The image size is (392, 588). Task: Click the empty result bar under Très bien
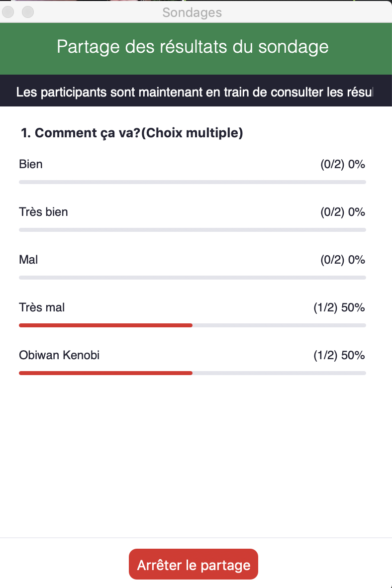(193, 230)
